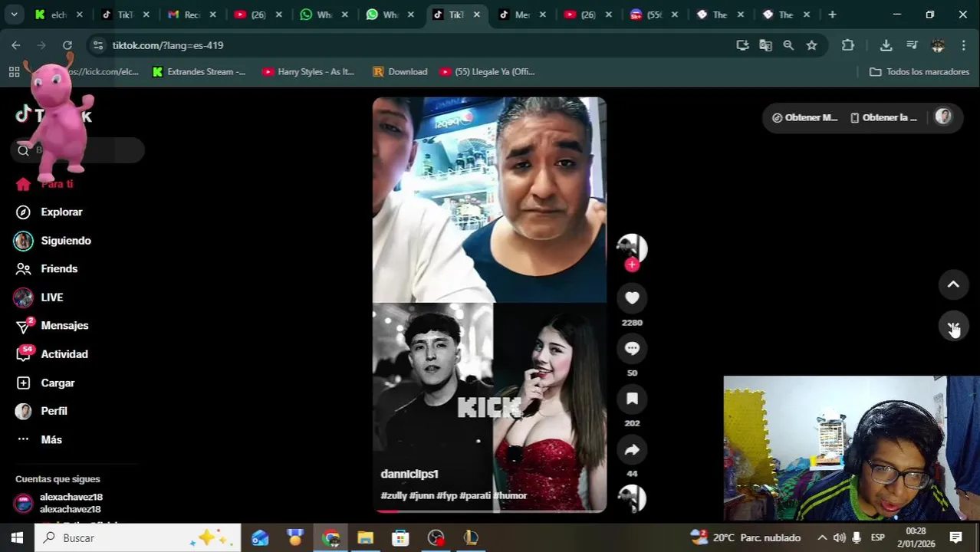980x552 pixels.
Task: Open (55) Llegale Ya bookmark
Action: click(487, 72)
